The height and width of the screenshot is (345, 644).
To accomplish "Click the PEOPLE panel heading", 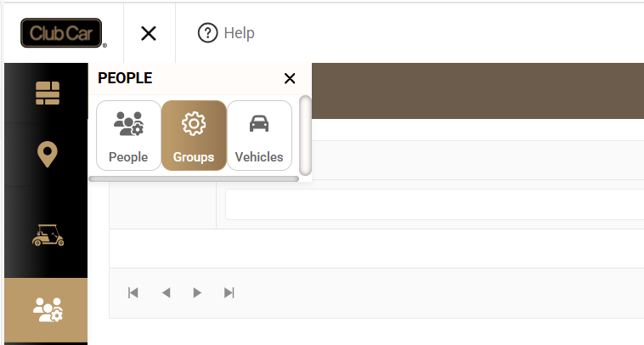I will 125,78.
